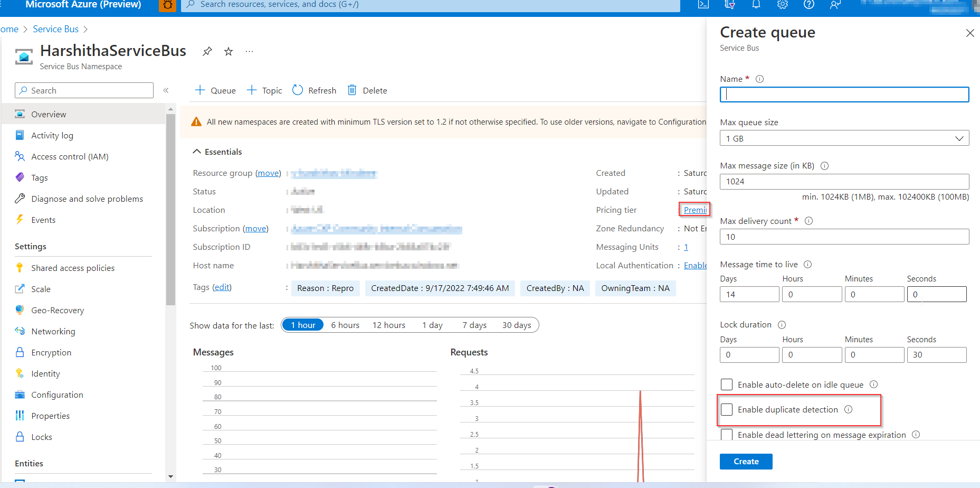The width and height of the screenshot is (980, 488).
Task: Select 1 hour data range
Action: (303, 325)
